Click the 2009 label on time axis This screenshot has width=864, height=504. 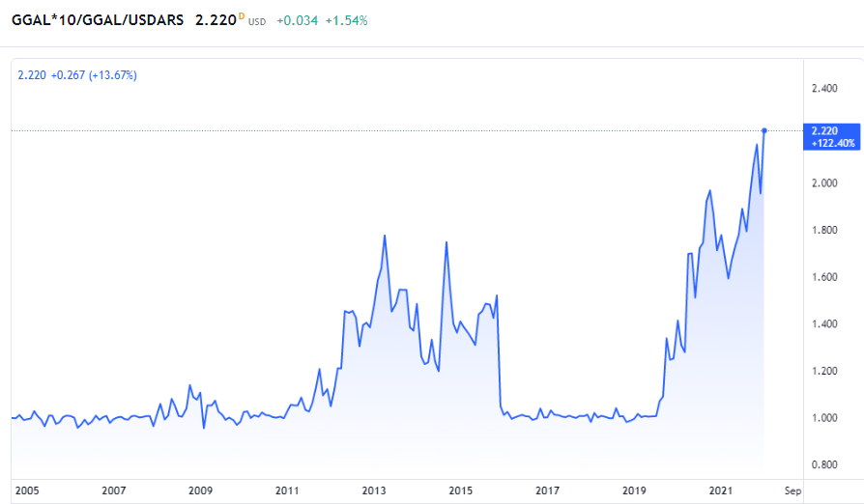click(200, 490)
